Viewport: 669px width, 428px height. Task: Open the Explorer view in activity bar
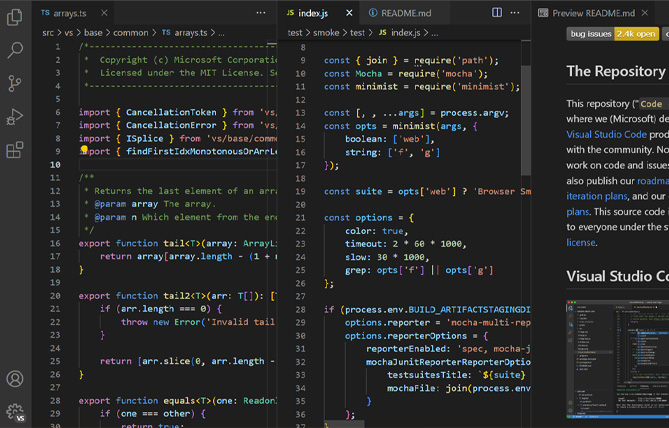[x=15, y=17]
